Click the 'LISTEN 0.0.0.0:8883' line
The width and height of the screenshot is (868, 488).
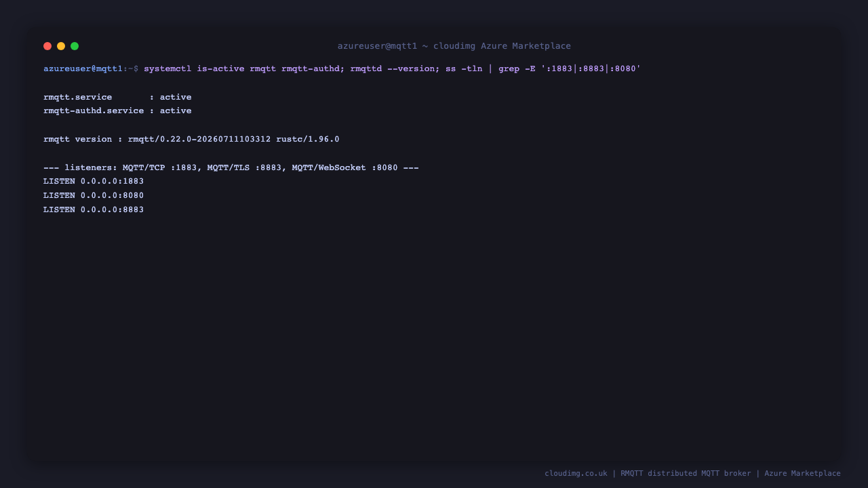[x=94, y=209]
